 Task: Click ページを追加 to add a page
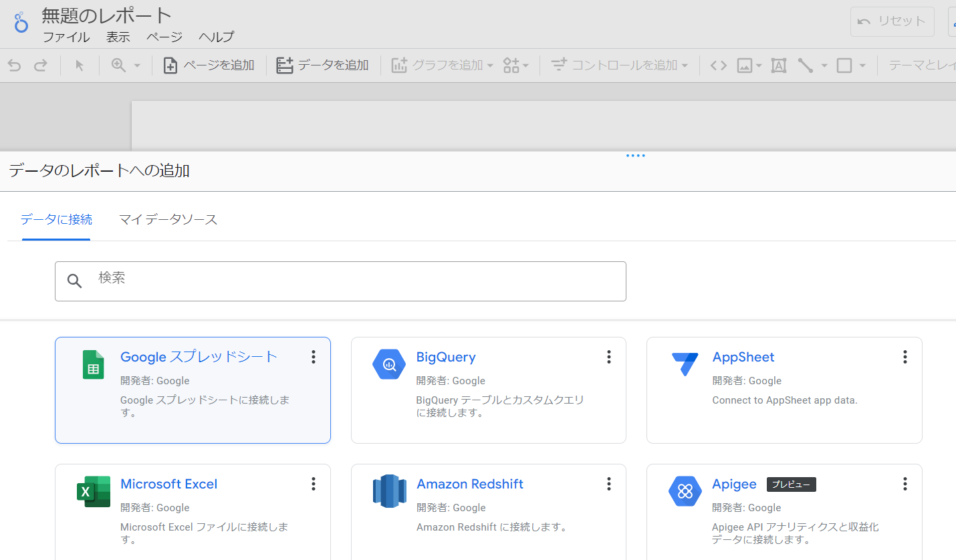(x=209, y=65)
